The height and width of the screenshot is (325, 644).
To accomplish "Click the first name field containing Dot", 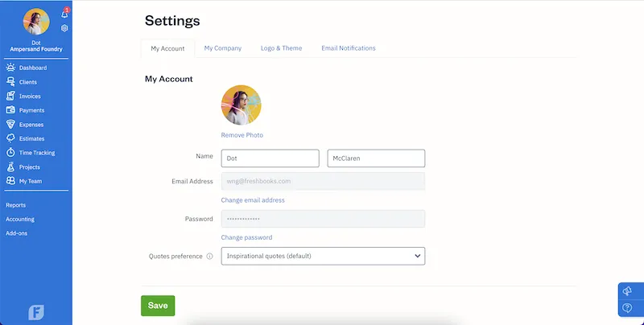I will pos(270,158).
